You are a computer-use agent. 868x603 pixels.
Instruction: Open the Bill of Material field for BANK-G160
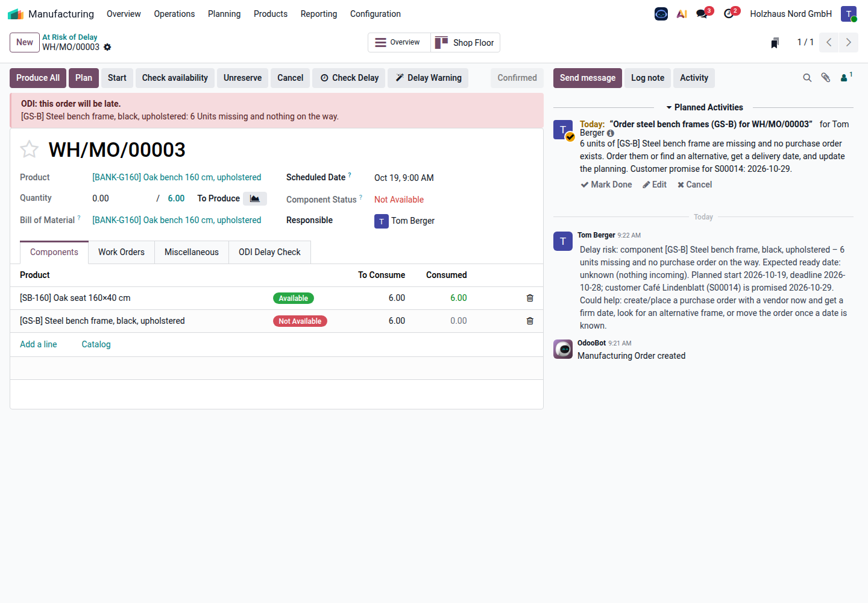click(x=177, y=220)
